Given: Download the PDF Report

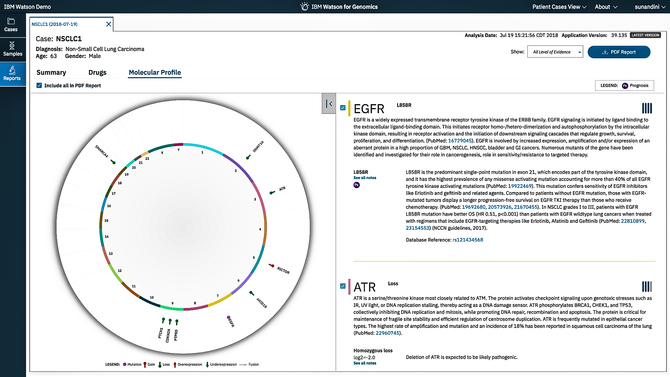Looking at the screenshot, I should coord(619,52).
